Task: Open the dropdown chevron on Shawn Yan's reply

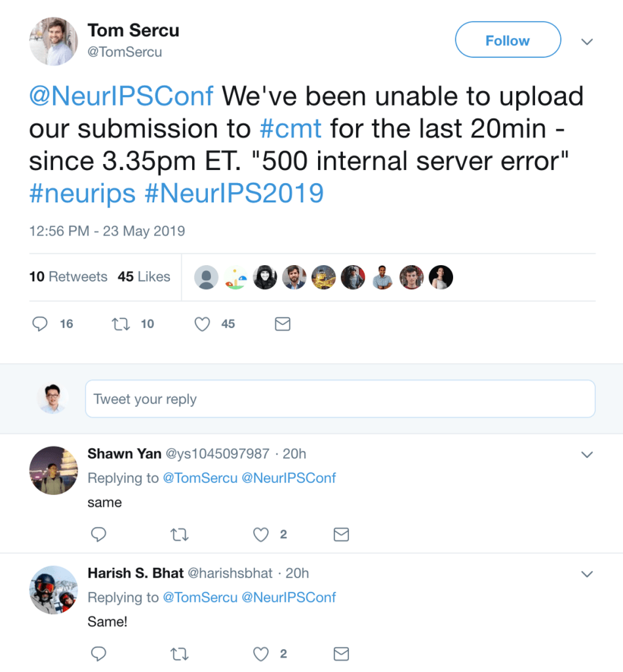Action: tap(587, 454)
